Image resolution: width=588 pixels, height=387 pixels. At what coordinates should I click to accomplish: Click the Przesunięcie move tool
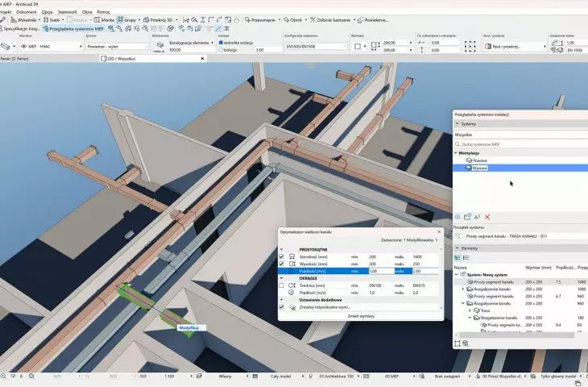261,20
